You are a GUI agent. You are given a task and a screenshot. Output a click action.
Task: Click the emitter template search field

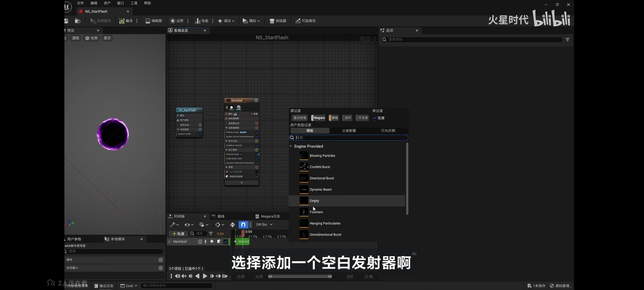tap(349, 138)
